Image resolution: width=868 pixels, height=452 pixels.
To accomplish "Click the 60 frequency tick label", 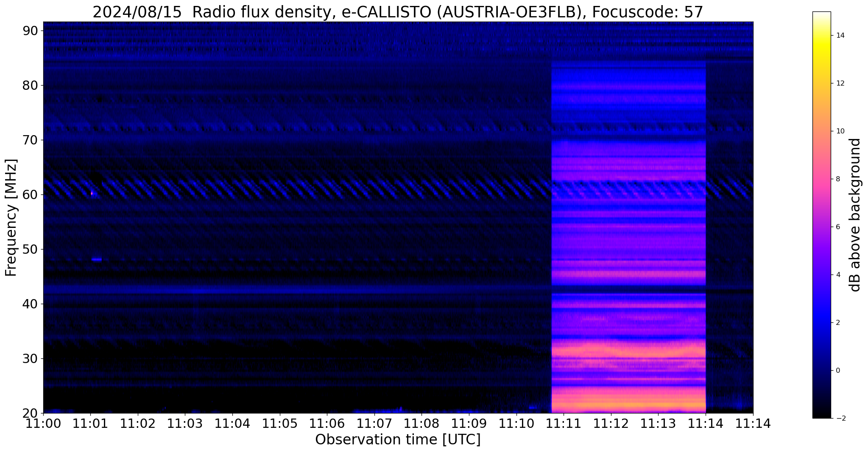I will [30, 195].
